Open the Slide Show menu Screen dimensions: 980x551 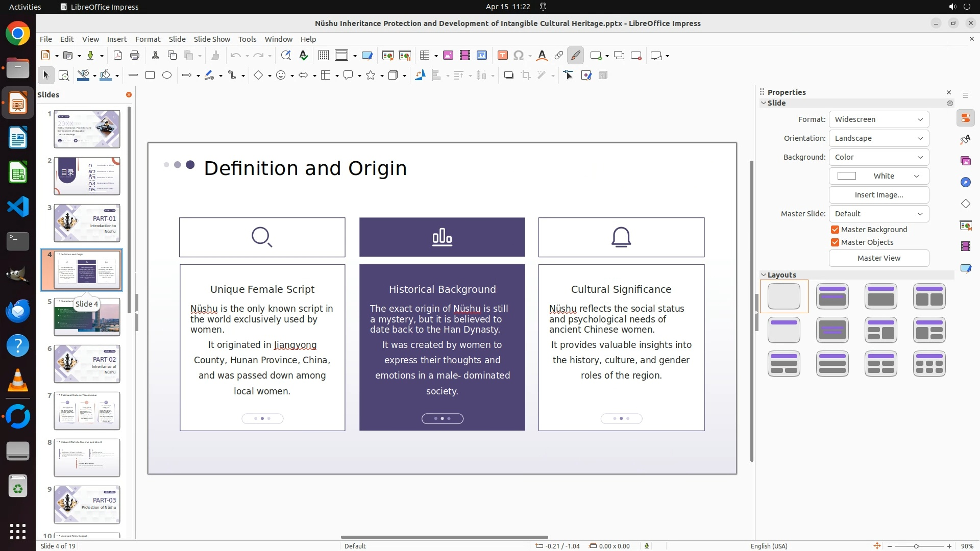pyautogui.click(x=212, y=39)
